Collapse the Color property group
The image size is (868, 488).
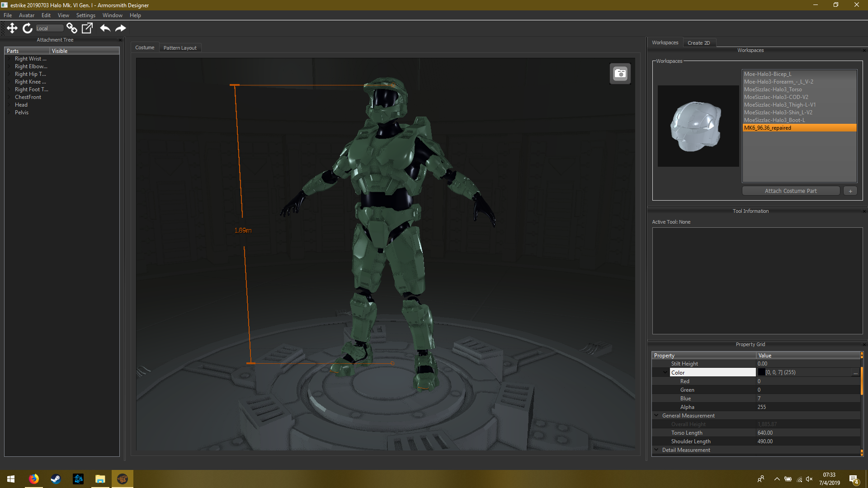(x=665, y=372)
